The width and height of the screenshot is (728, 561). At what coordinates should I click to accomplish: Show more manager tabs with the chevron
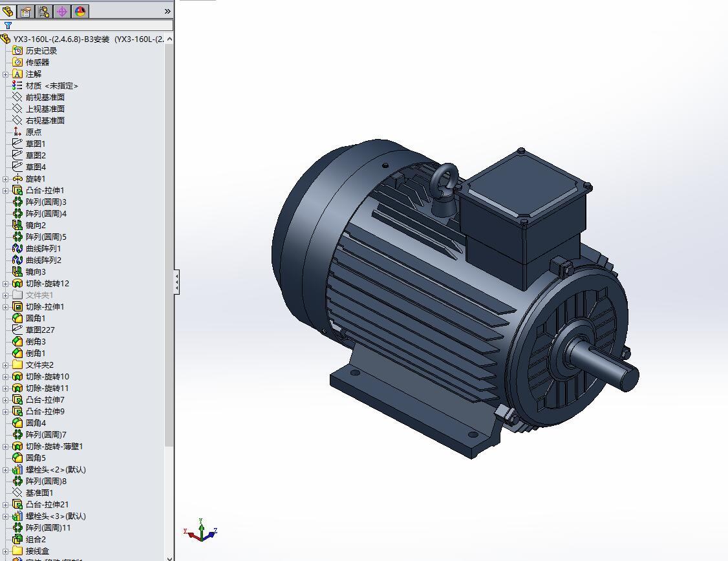(167, 11)
